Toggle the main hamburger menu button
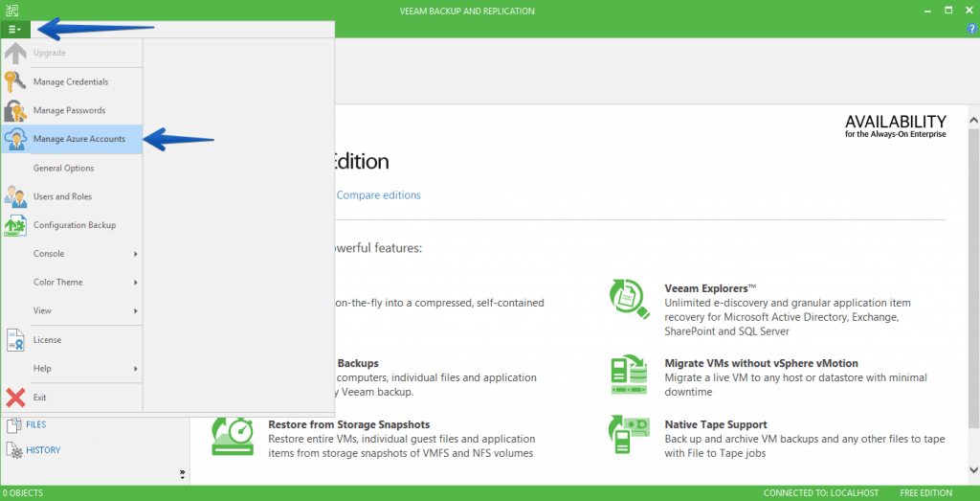 (14, 30)
